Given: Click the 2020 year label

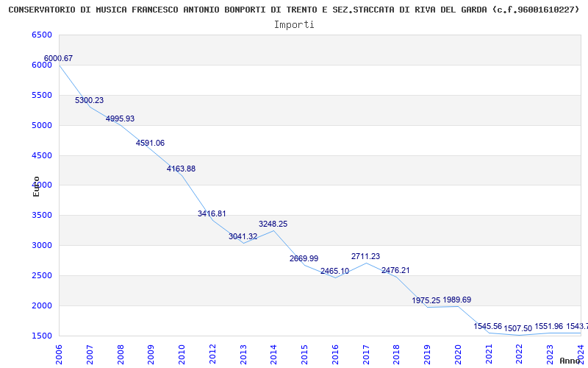Looking at the screenshot, I should point(458,355).
